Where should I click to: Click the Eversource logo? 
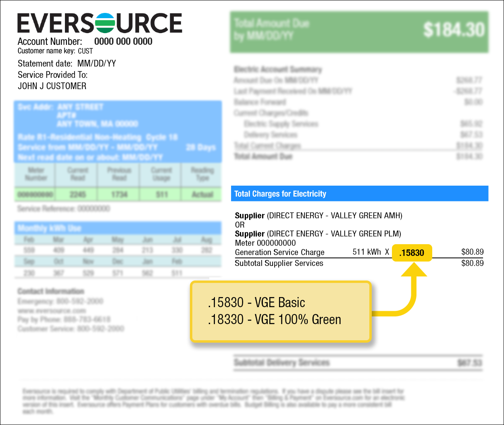[100, 23]
